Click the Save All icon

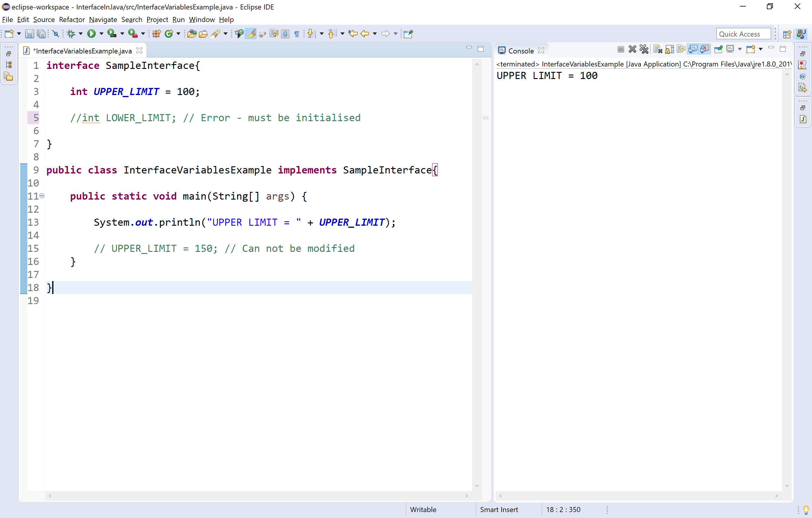tap(41, 33)
